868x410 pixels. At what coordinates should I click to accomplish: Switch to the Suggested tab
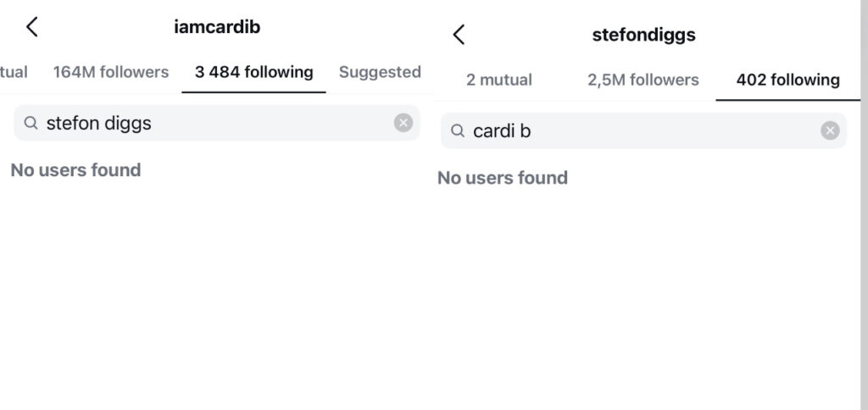point(380,73)
